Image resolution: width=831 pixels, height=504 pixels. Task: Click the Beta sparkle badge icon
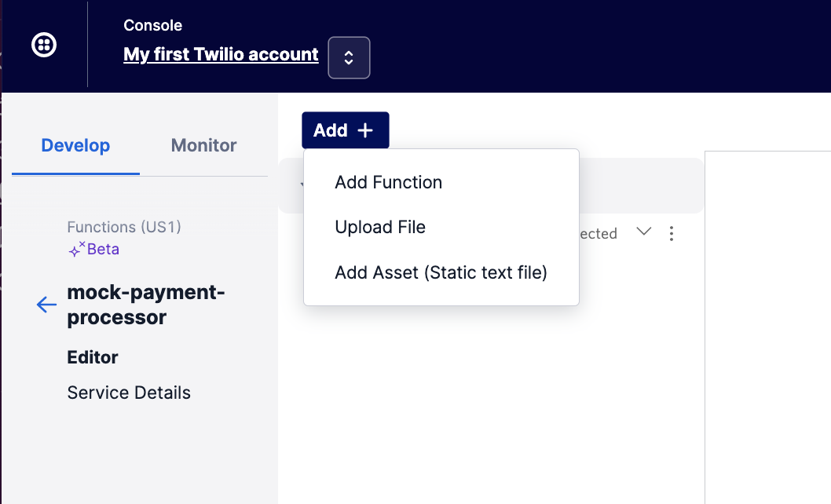[x=77, y=250]
